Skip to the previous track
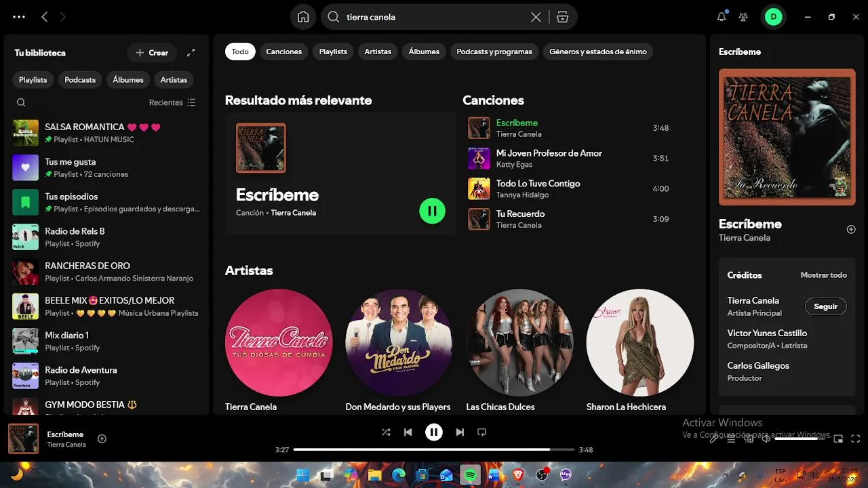Screen dimensions: 868x488 [x=408, y=432]
